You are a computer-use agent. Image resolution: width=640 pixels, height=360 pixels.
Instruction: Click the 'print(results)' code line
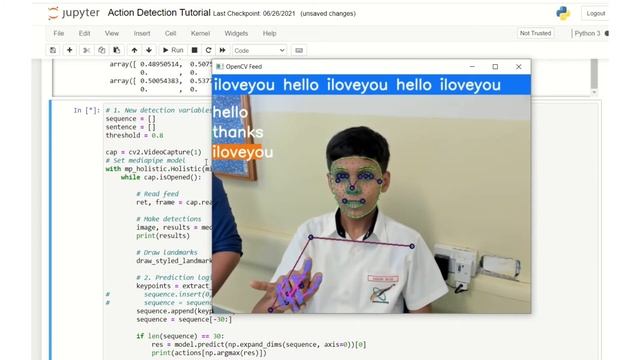(x=163, y=236)
